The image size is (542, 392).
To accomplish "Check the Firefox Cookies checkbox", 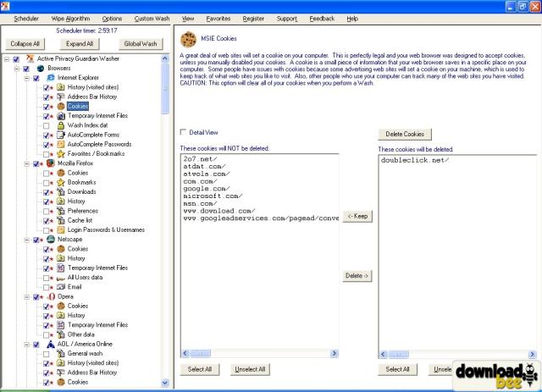I will [x=46, y=174].
